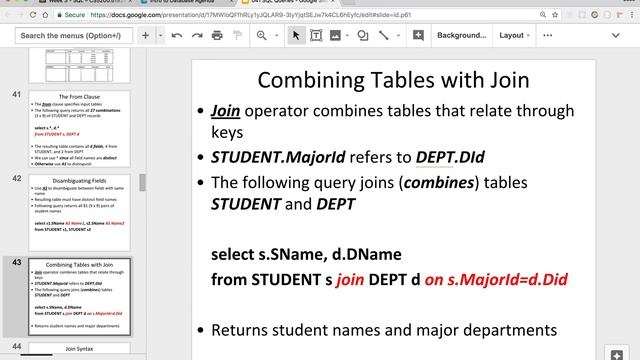Select slide 44 Join Syntax thumbnail
The image size is (640, 360).
[80, 348]
